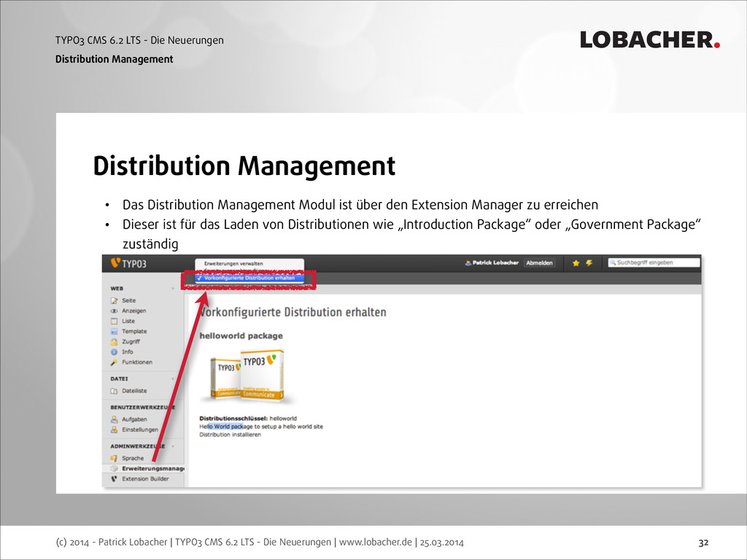Click the Funktionen wand icon
The height and width of the screenshot is (560, 747).
(114, 362)
